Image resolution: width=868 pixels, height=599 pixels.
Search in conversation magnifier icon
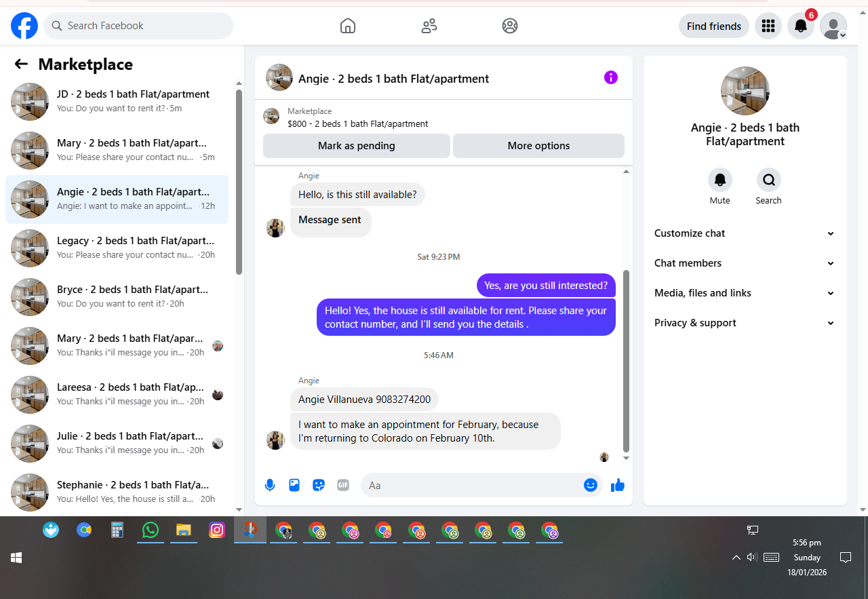(x=769, y=180)
